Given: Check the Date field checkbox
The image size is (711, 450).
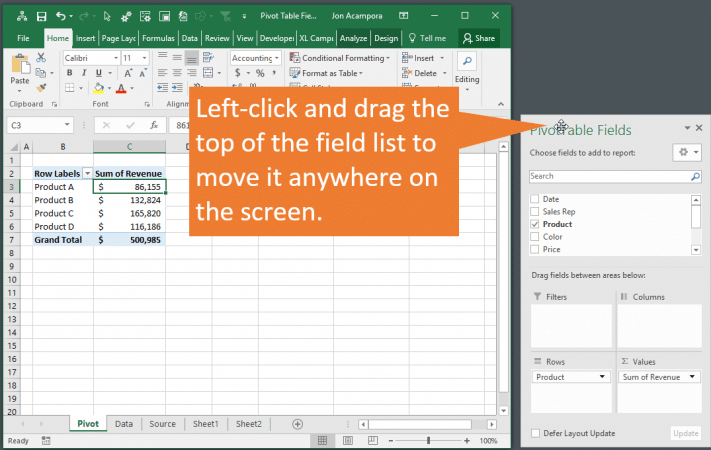Looking at the screenshot, I should (x=534, y=199).
